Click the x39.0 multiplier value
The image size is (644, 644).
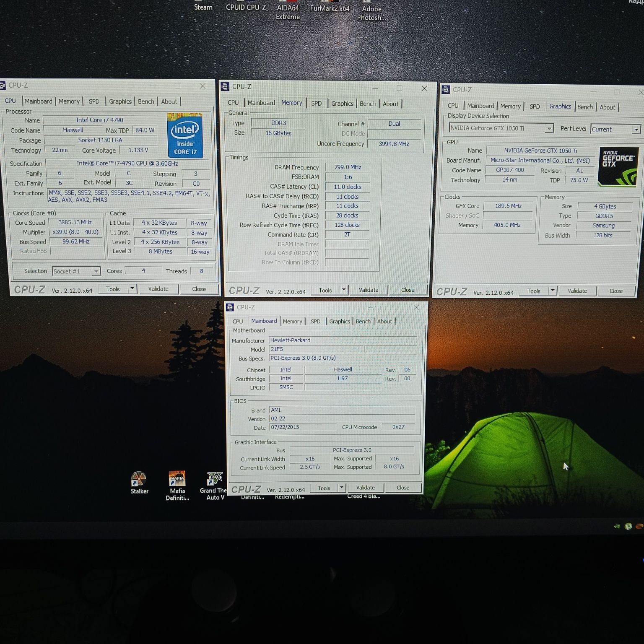pos(75,232)
